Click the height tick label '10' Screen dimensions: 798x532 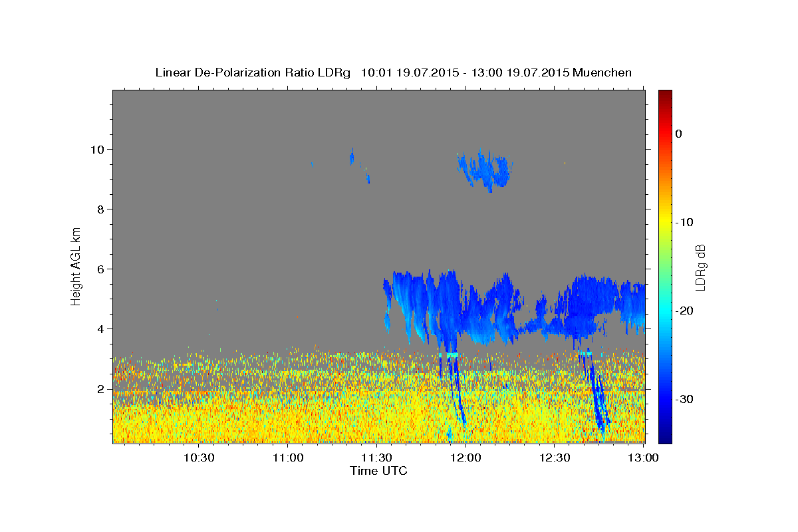tap(98, 149)
